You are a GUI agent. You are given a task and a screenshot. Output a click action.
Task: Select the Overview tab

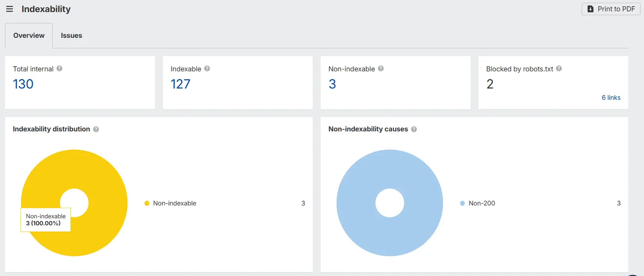29,35
